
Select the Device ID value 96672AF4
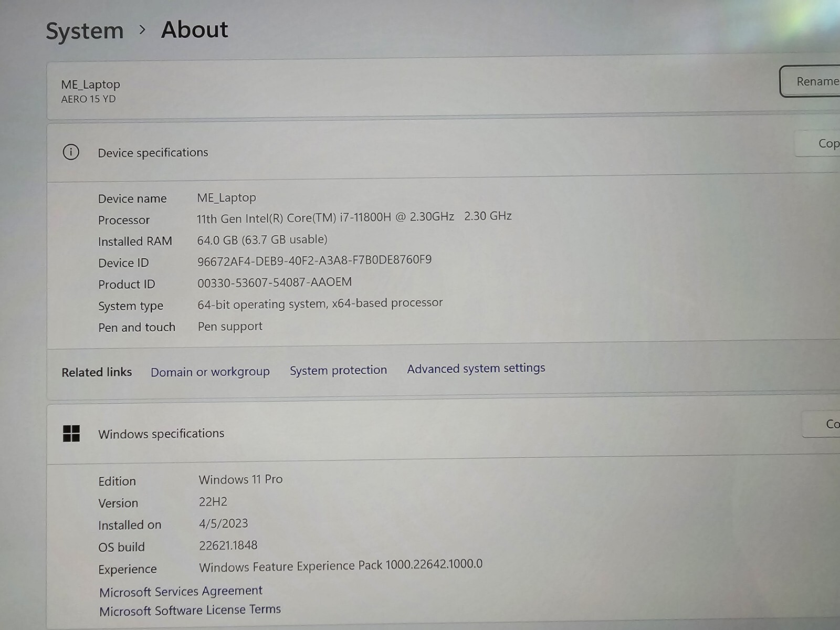314,260
